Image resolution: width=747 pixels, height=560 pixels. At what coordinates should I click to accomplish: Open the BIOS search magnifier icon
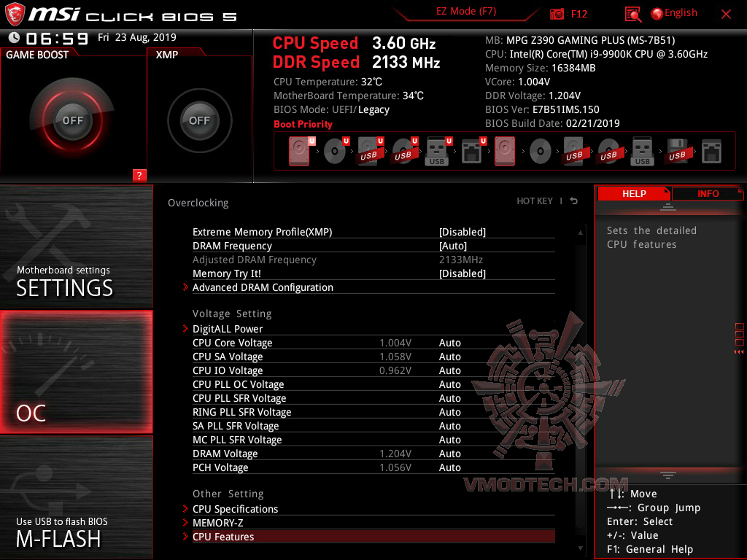(632, 15)
